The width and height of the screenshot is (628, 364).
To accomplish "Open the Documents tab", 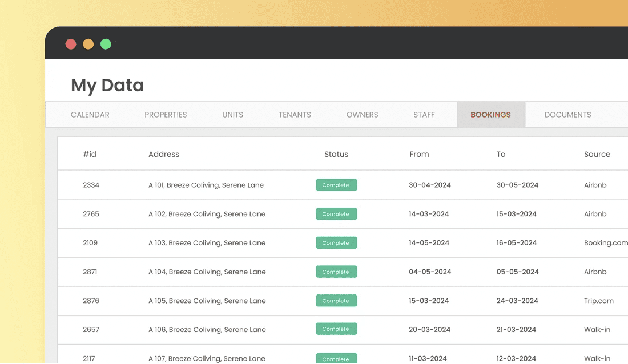I will pyautogui.click(x=567, y=115).
